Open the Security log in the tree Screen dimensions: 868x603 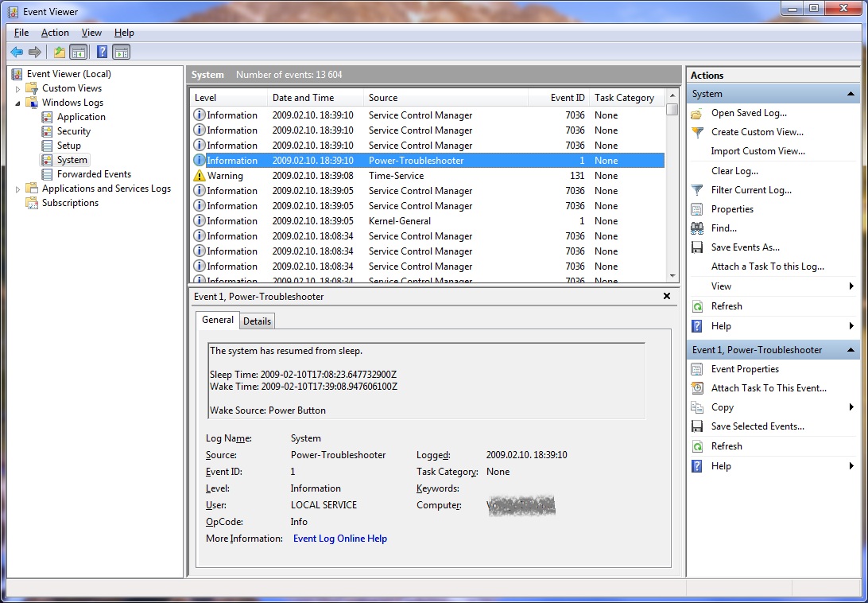73,131
